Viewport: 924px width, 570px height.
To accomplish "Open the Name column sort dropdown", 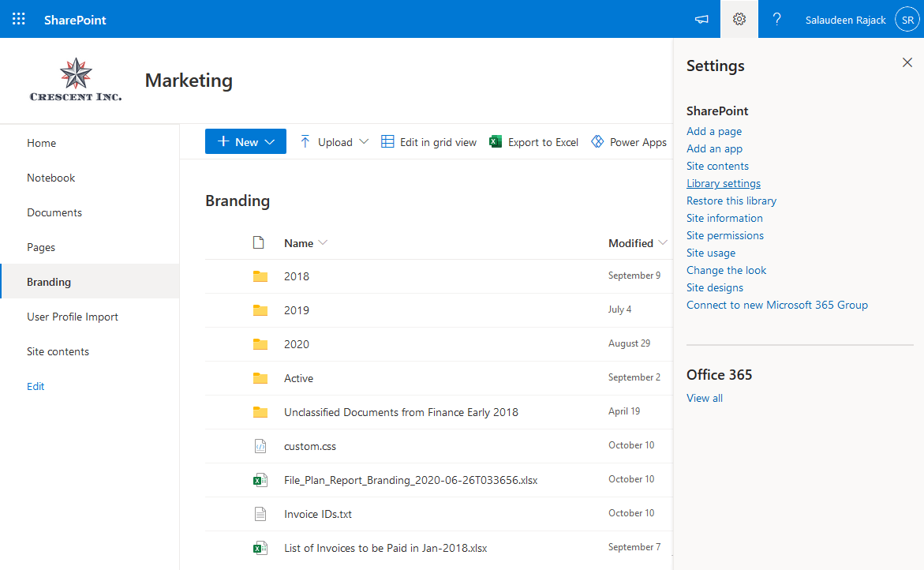I will click(323, 243).
